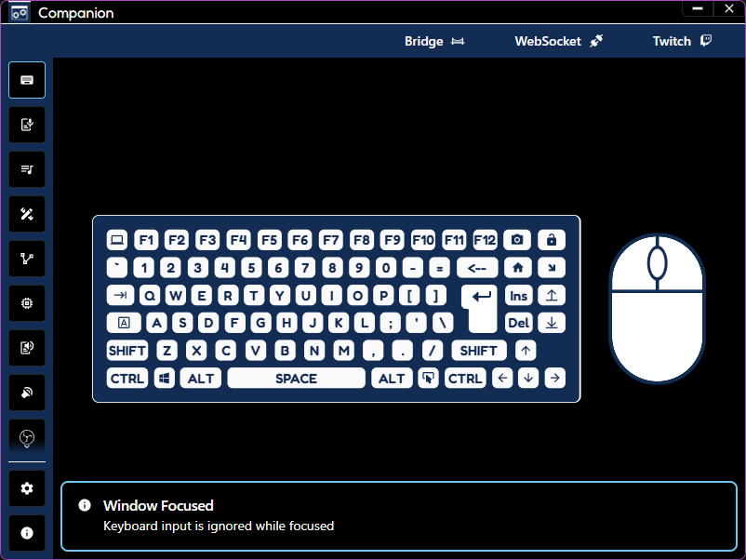Click the backtick key
Viewport: 746px width, 560px height.
point(117,268)
